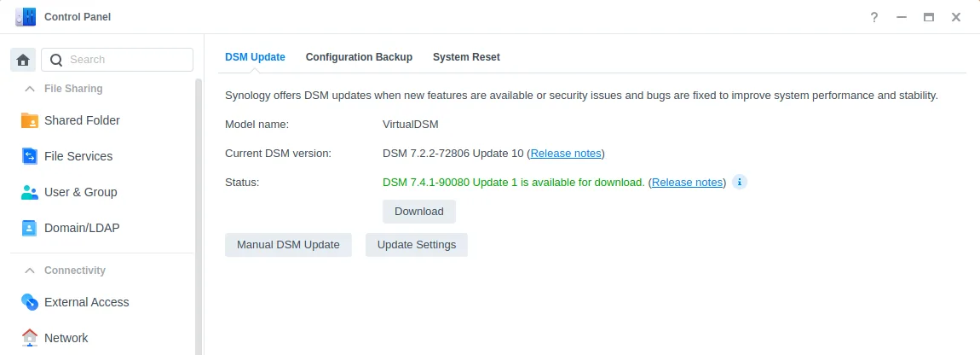Select the File Services label
The image size is (980, 355).
[x=78, y=156]
